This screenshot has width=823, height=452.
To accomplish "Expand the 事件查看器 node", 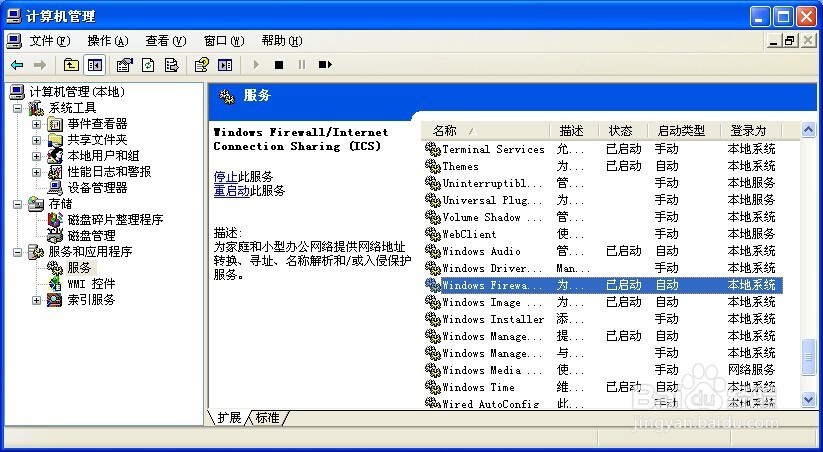I will 36,124.
